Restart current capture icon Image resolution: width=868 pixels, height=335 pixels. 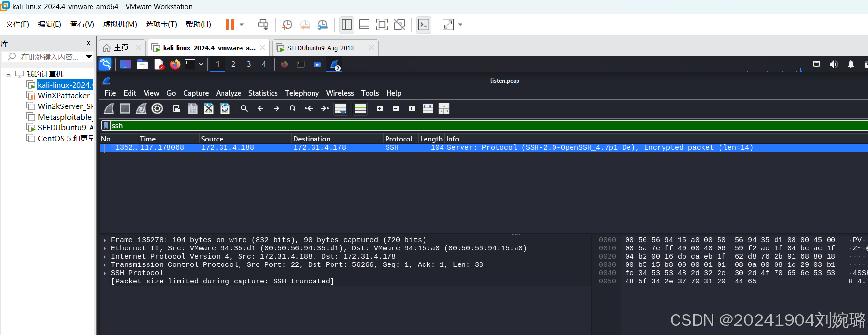click(x=141, y=108)
